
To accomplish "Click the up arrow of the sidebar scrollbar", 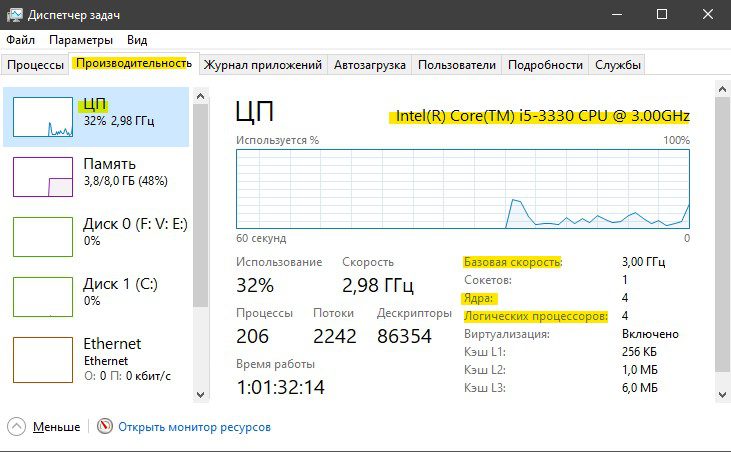I will point(200,96).
